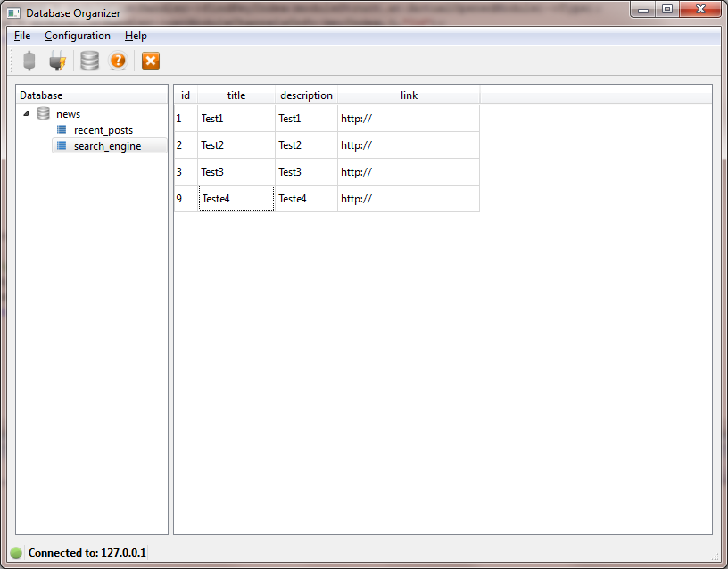
Task: Click the database icon next to news
Action: pyautogui.click(x=43, y=113)
